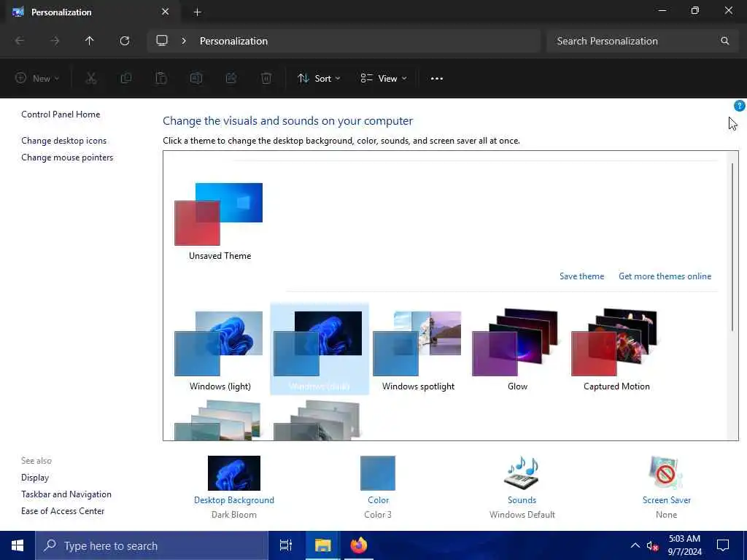Click the monitor icon in address bar

click(x=162, y=41)
